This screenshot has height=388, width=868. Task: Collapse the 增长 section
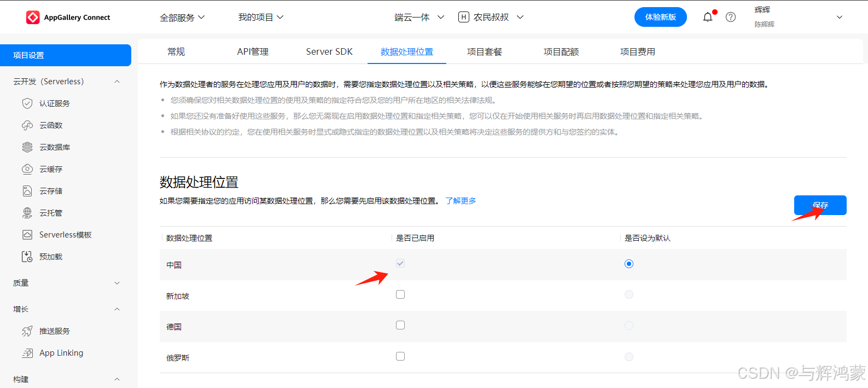[117, 309]
